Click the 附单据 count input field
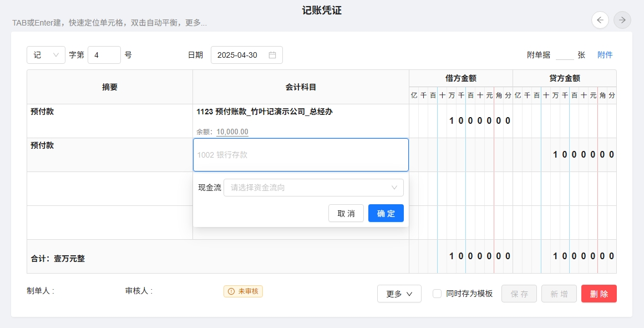The image size is (644, 328). click(x=564, y=55)
